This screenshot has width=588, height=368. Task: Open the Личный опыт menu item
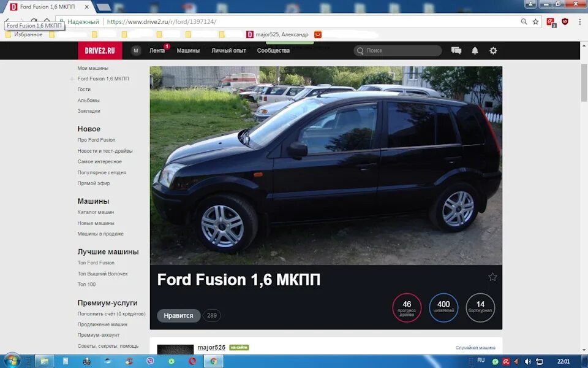click(228, 50)
